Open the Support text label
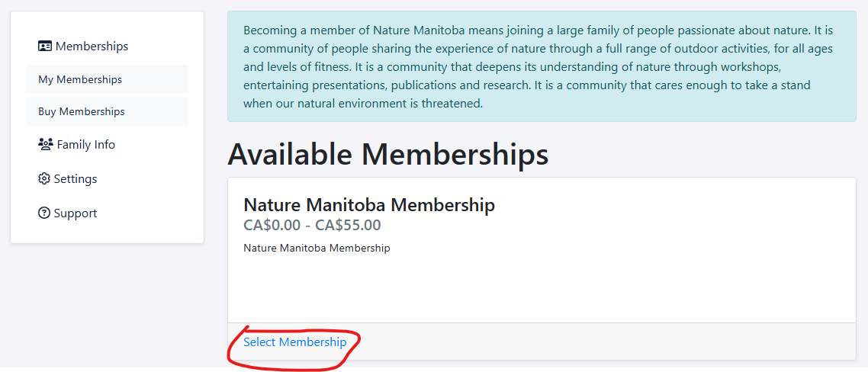 pos(76,213)
